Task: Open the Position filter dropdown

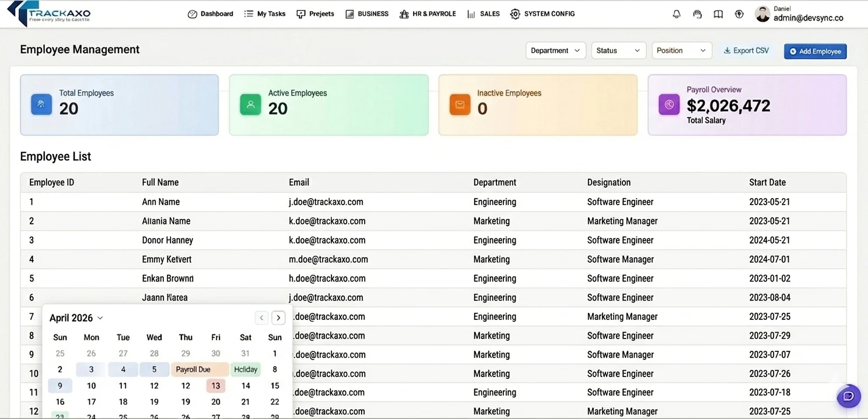Action: coord(681,50)
